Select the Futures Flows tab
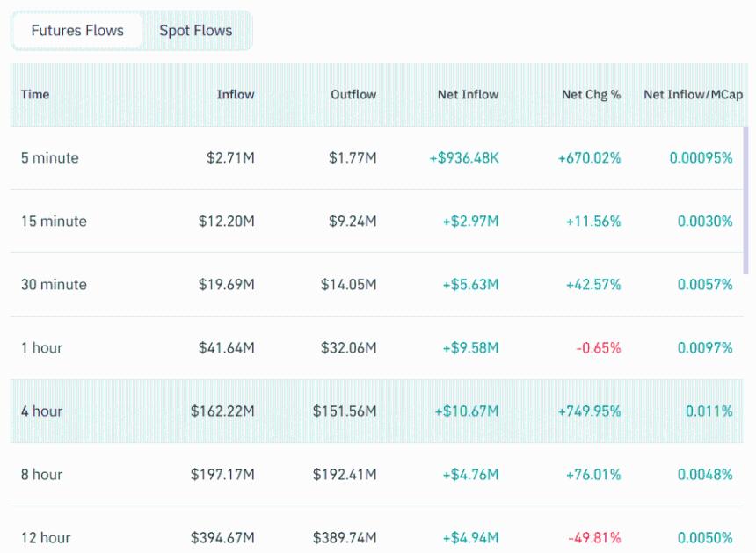Viewport: 756px width, 553px height. coord(78,29)
